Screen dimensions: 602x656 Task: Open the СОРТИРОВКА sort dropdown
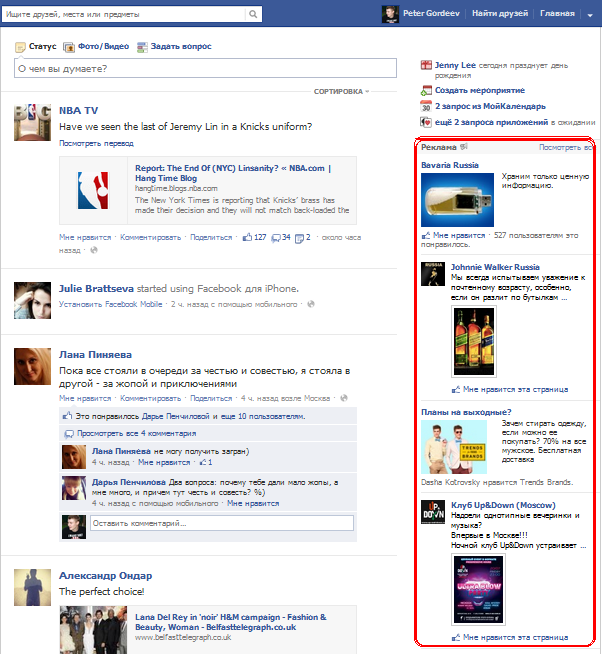(x=341, y=91)
